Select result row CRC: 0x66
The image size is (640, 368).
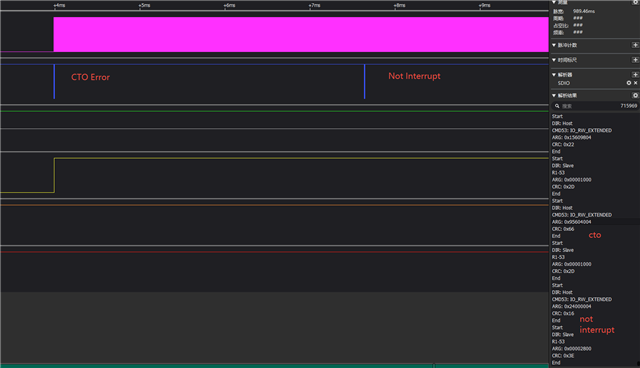click(x=563, y=229)
